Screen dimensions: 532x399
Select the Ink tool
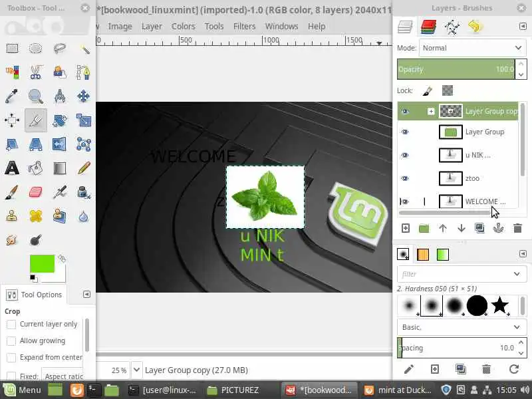tap(84, 192)
